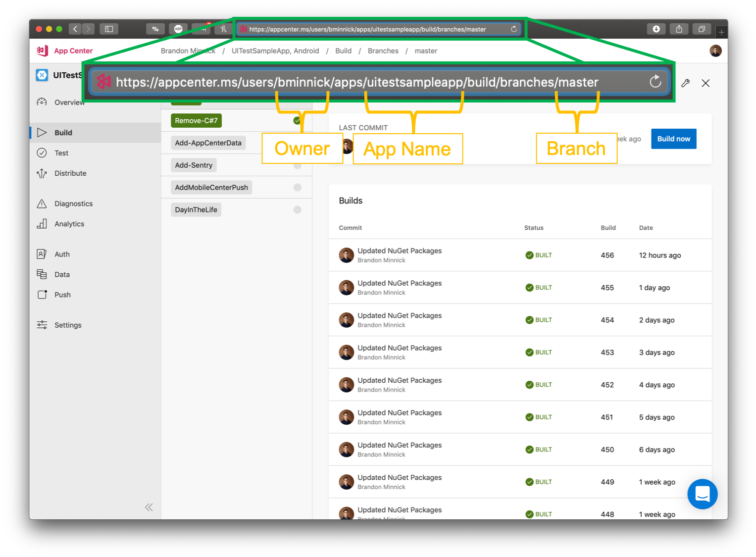Click the status circle for AddMobileCenterPush

click(298, 188)
